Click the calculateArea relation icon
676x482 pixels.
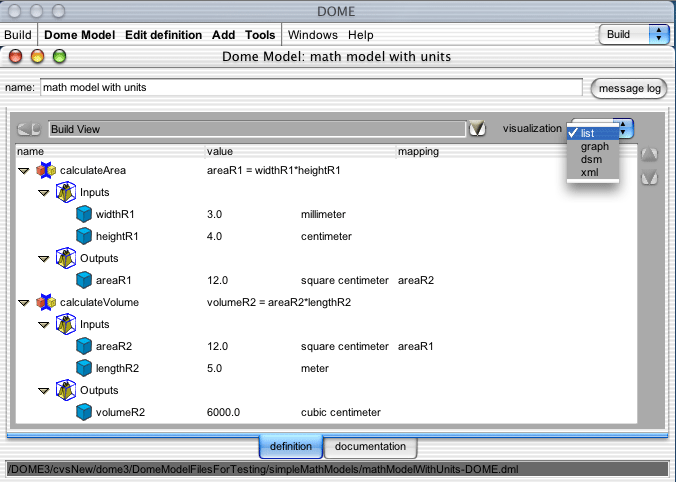coord(46,170)
